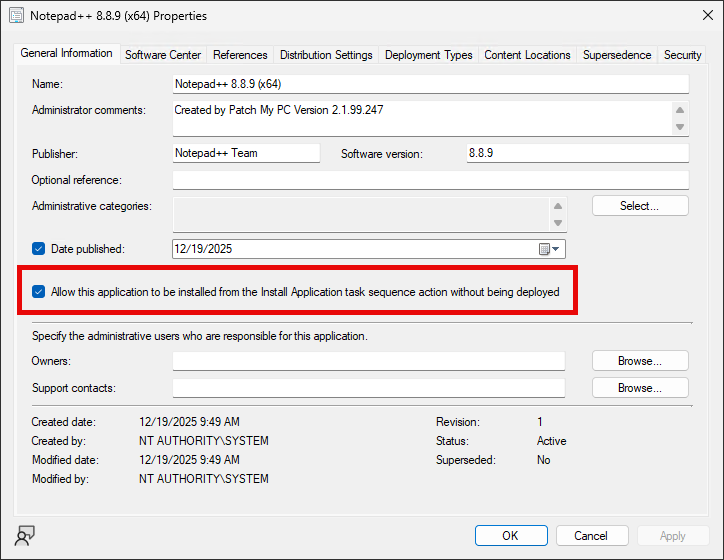Screen dimensions: 724x560
Task: Click the Owners input field
Action: tap(369, 361)
